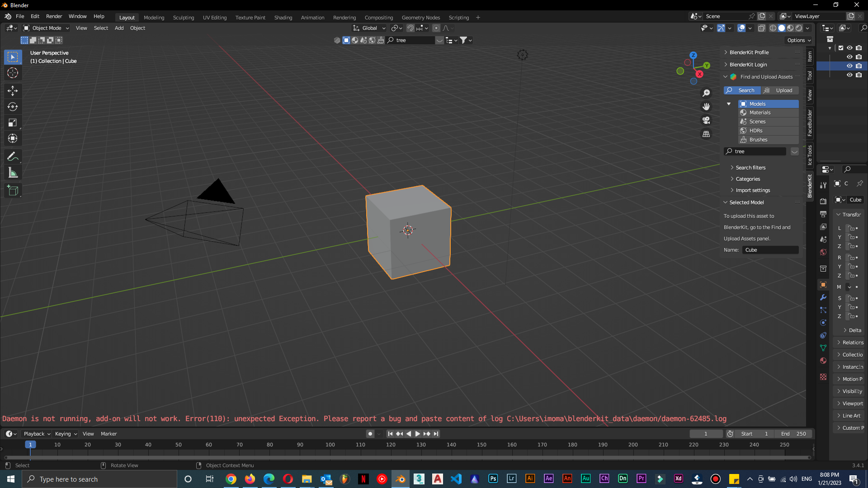Activate the Rotate tool
Screen dimensions: 868x488
pos(13,107)
